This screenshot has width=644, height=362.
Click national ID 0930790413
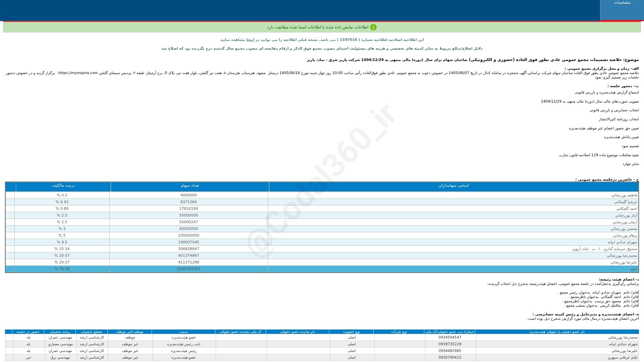pyautogui.click(x=450, y=358)
